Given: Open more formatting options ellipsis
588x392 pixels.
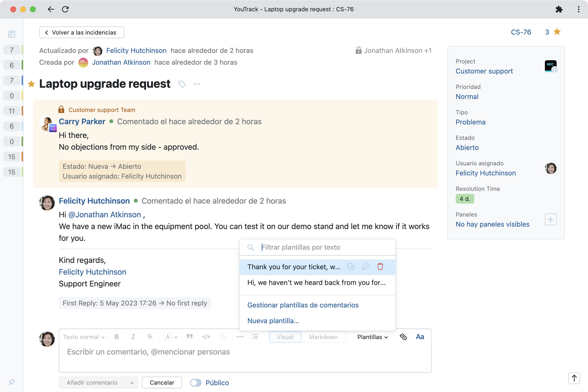Looking at the screenshot, I should coord(240,337).
